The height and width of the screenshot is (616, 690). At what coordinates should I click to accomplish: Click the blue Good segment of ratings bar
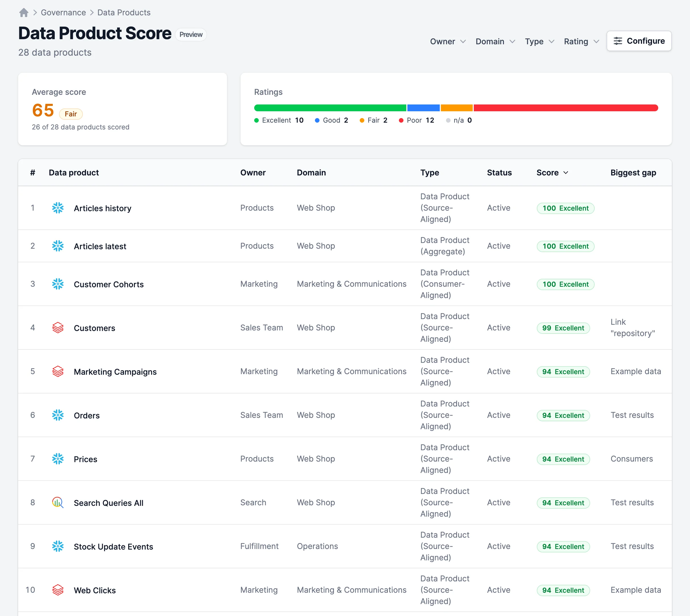pyautogui.click(x=424, y=108)
